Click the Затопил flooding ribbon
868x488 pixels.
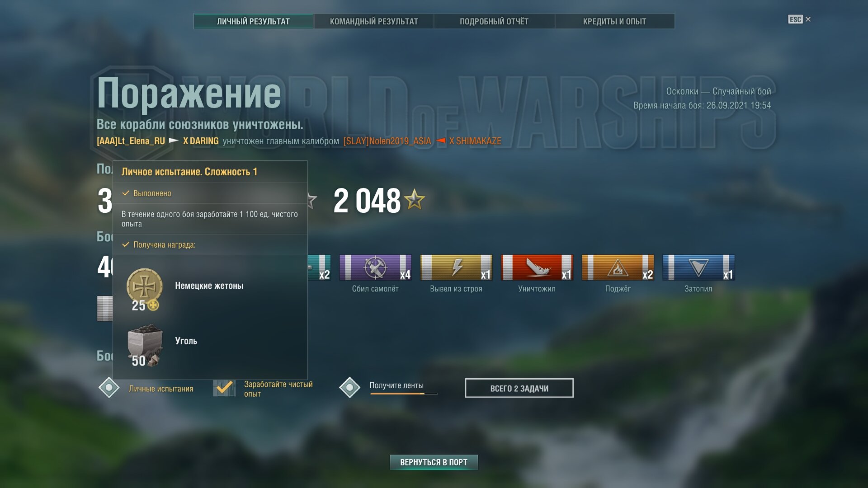click(x=698, y=267)
